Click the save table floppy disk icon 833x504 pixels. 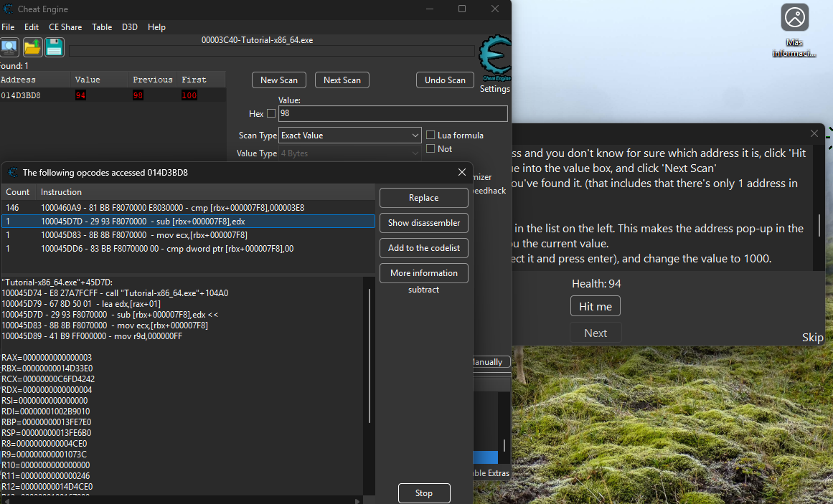pos(55,48)
